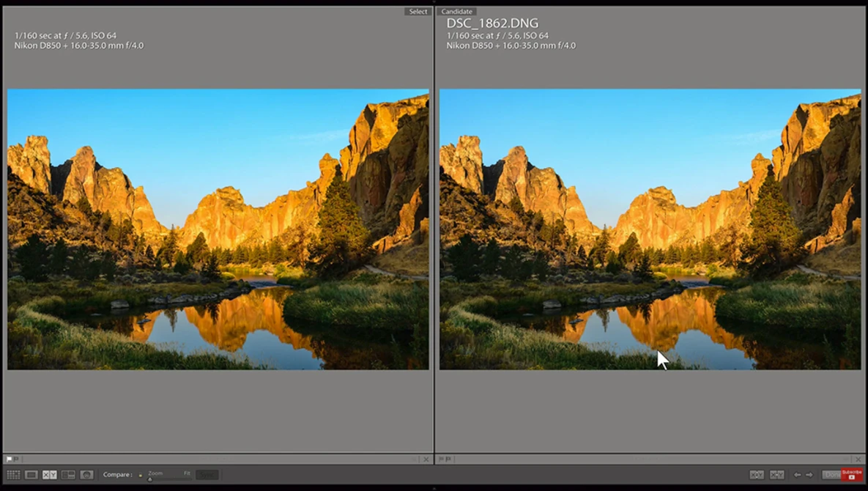Image resolution: width=868 pixels, height=491 pixels.
Task: Mark the Candidate photo as rejected
Action: 448,459
